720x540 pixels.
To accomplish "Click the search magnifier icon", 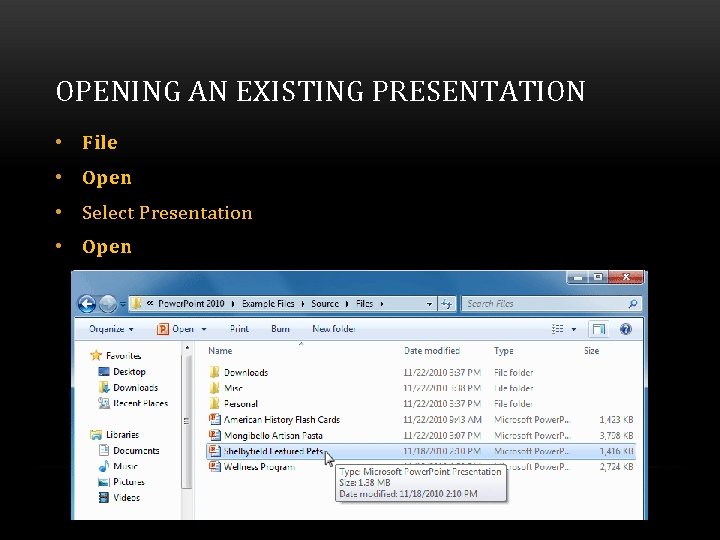I will 633,304.
